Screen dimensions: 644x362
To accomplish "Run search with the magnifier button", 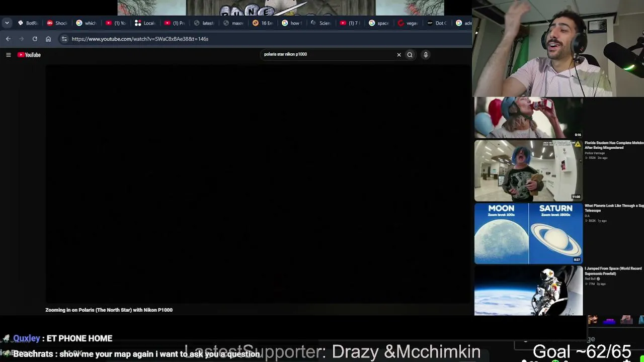I will 410,55.
